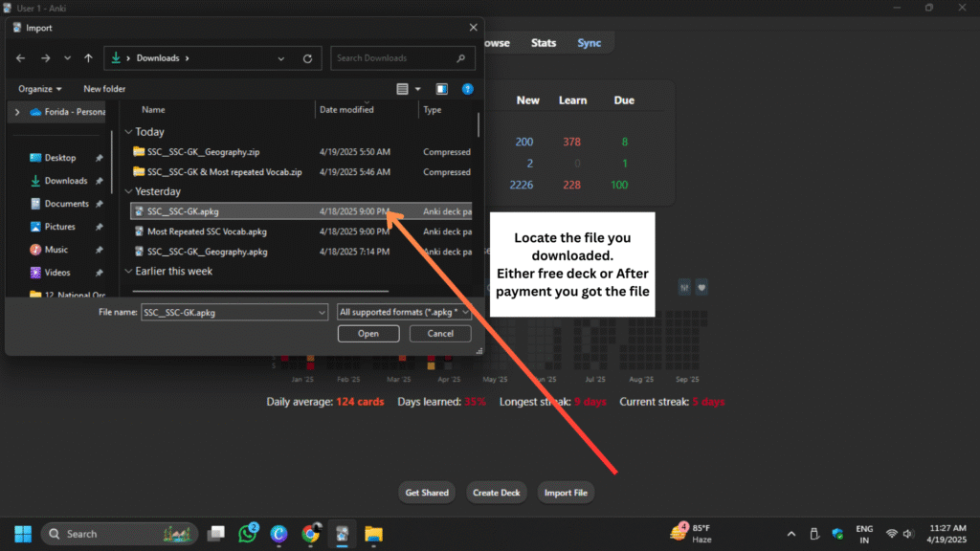Image resolution: width=980 pixels, height=551 pixels.
Task: Sort files by Date modified column
Action: tap(346, 109)
